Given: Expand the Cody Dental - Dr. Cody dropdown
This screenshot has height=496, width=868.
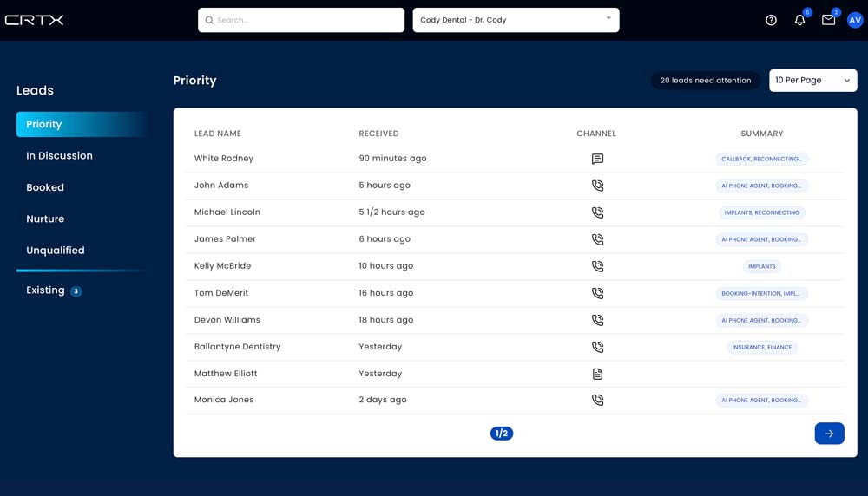Looking at the screenshot, I should [x=516, y=20].
